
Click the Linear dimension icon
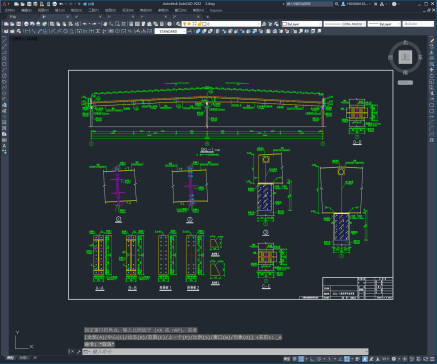[27, 31]
